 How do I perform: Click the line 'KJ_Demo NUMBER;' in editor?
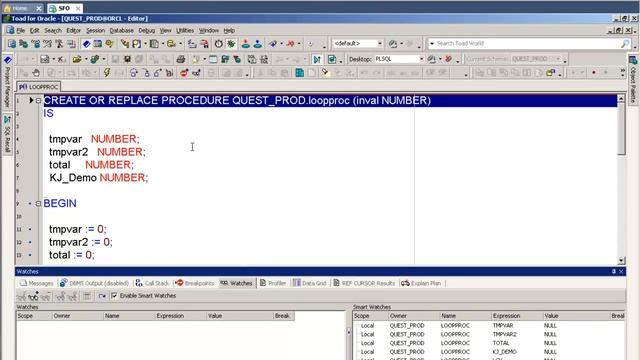[99, 178]
